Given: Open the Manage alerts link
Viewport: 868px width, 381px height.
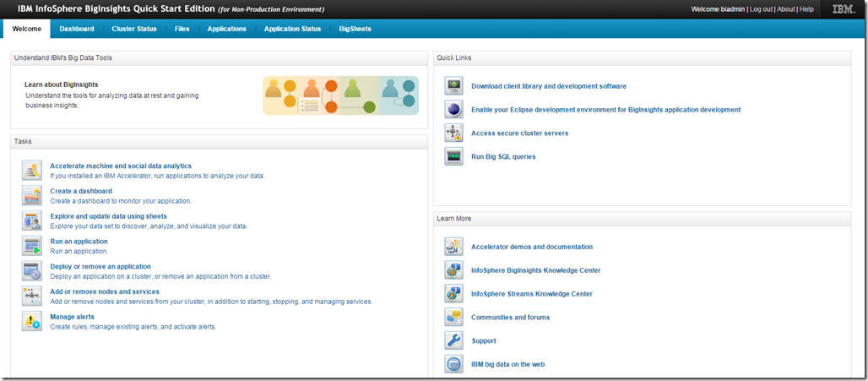Looking at the screenshot, I should (72, 317).
